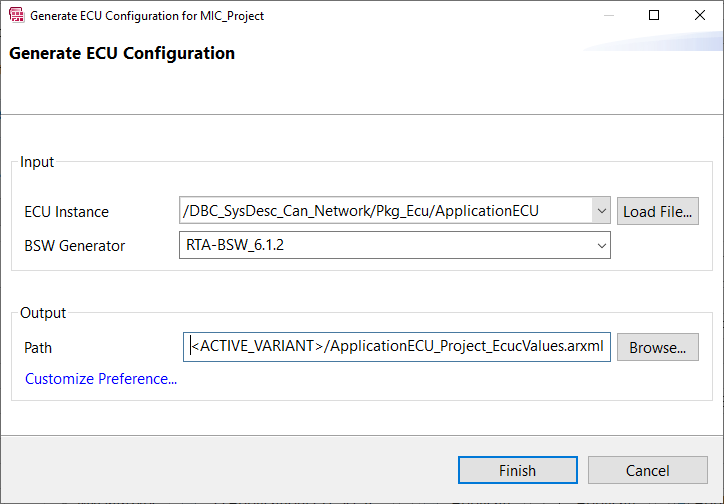Image resolution: width=724 pixels, height=504 pixels.
Task: Click the Finish button
Action: 518,470
